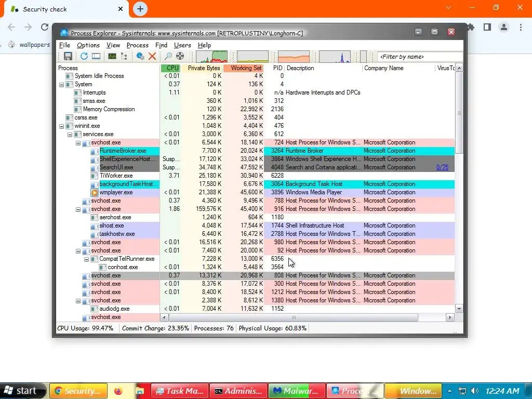The width and height of the screenshot is (532, 399).
Task: Click the red Kill Process X icon
Action: coord(152,56)
